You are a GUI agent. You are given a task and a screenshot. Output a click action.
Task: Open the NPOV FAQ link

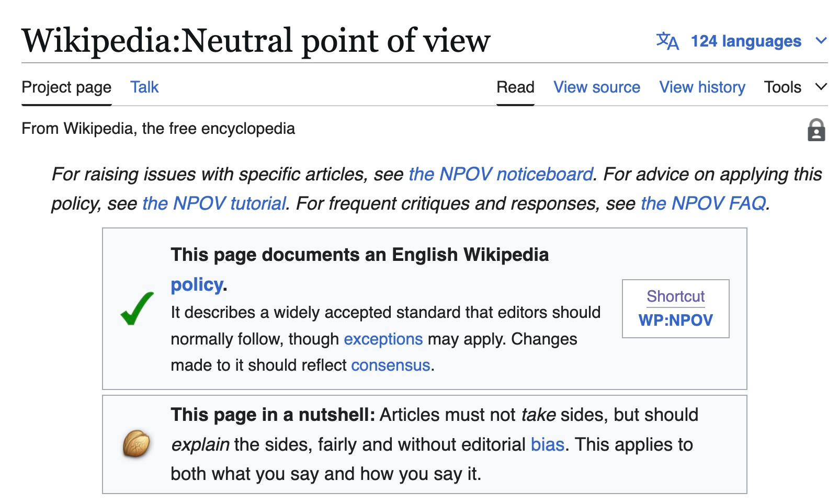pos(704,203)
